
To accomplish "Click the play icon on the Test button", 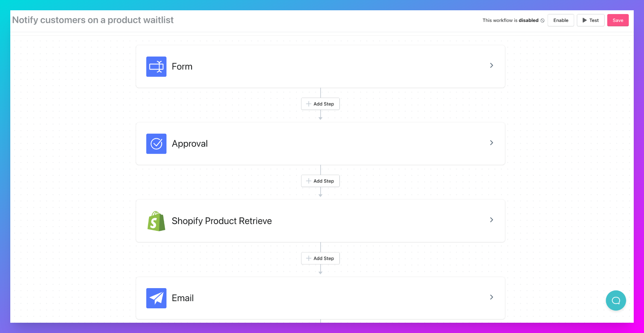I will click(x=584, y=20).
